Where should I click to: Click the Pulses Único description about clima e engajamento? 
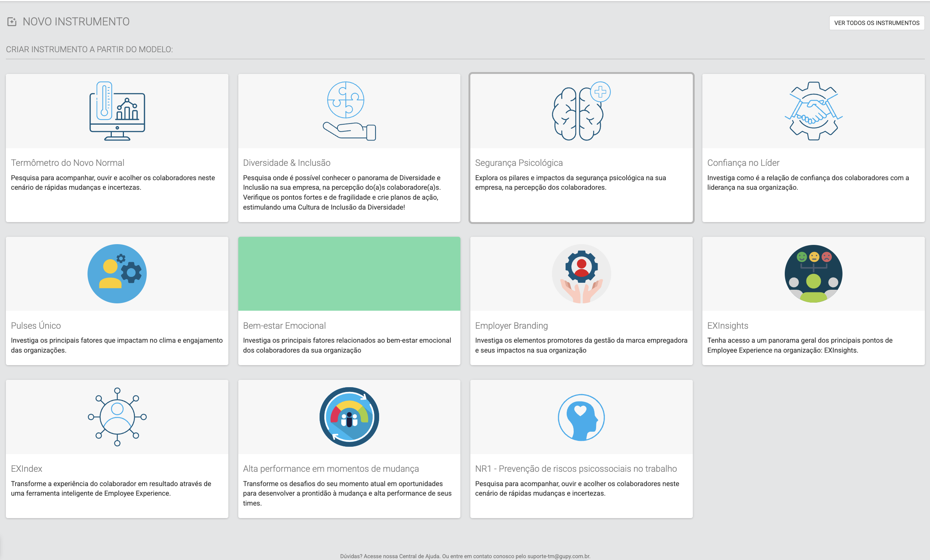[117, 345]
